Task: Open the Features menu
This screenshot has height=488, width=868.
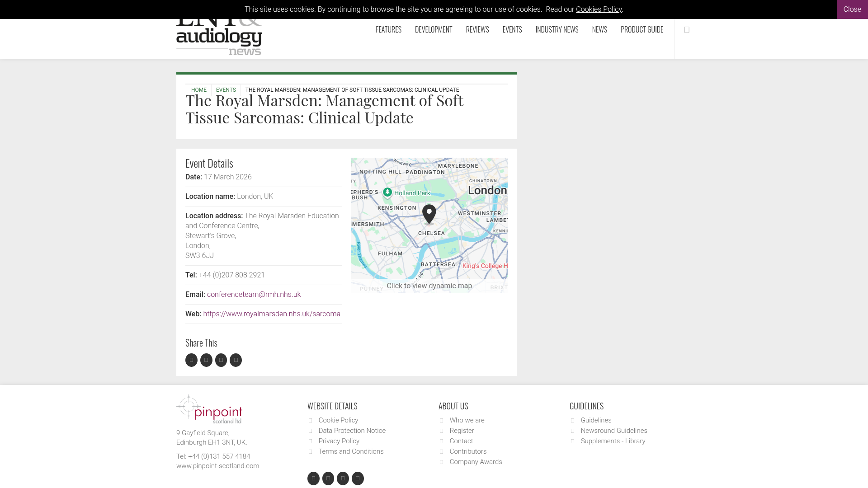Action: pos(388,29)
